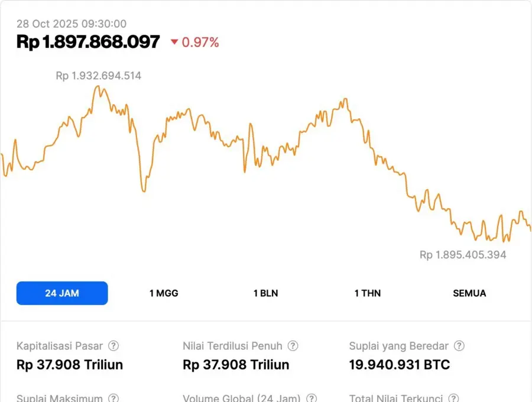Image resolution: width=532 pixels, height=402 pixels.
Task: Click the 19.940.931 BTC supply value
Action: pyautogui.click(x=400, y=365)
